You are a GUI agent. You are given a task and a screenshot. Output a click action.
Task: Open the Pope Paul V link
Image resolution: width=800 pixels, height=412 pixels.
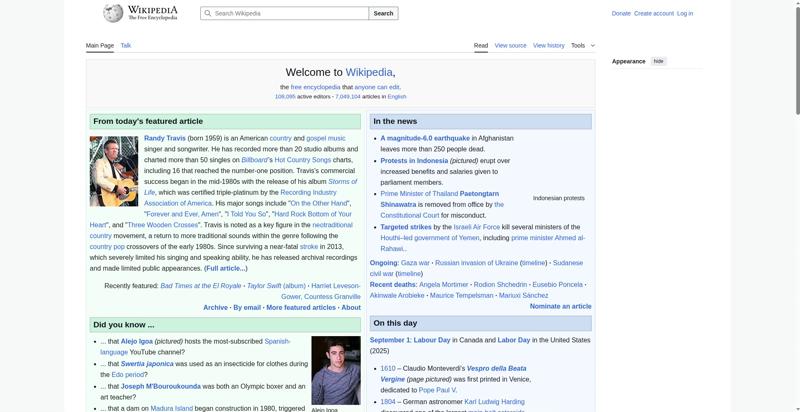tap(437, 390)
